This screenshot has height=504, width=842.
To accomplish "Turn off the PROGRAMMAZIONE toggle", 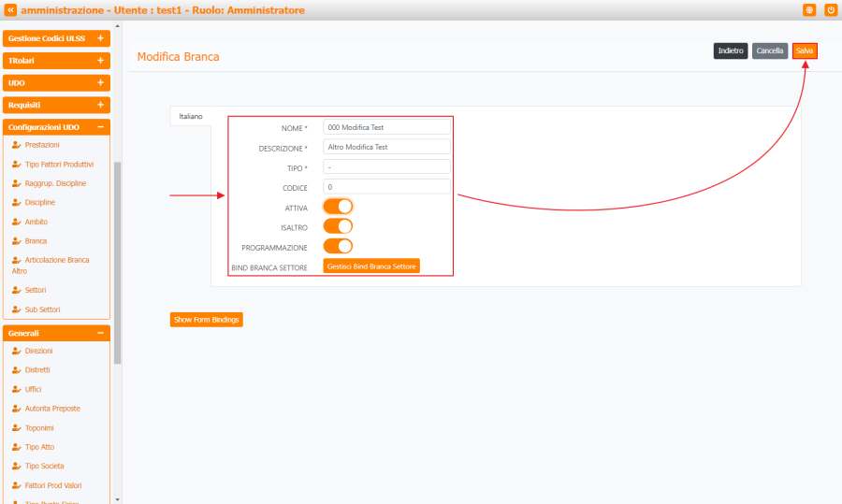I will [x=338, y=246].
